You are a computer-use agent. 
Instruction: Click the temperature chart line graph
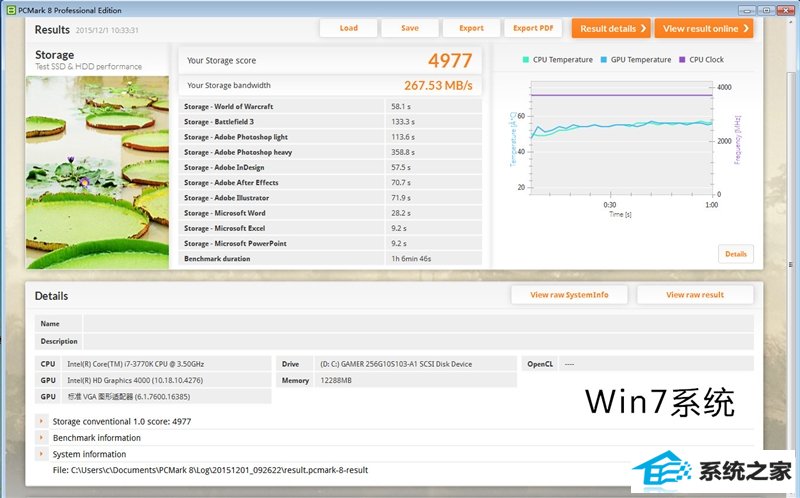tap(621, 138)
